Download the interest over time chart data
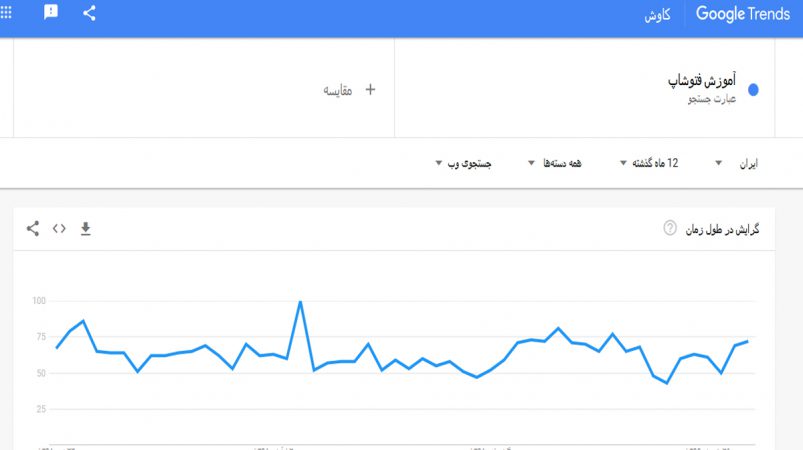The image size is (803, 450). [x=86, y=229]
